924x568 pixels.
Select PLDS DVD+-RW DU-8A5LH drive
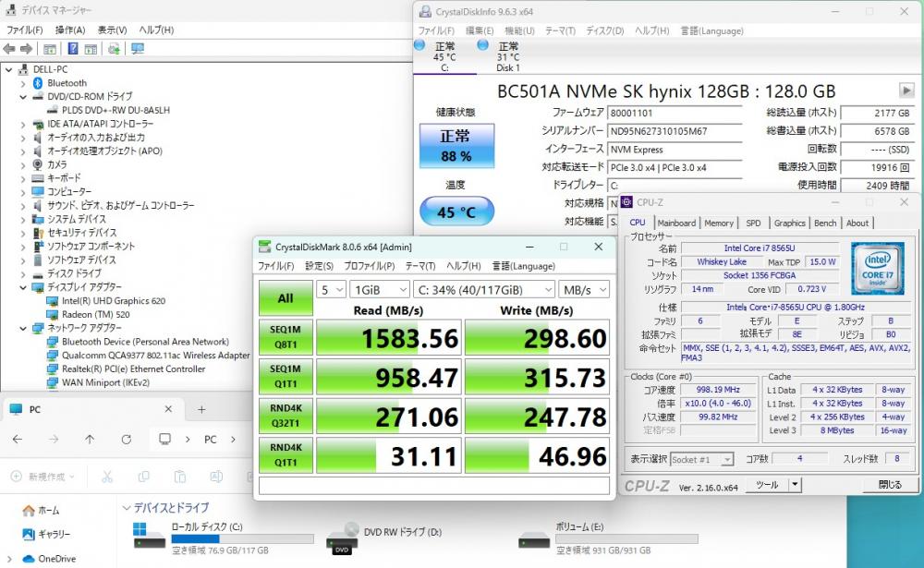click(x=115, y=110)
